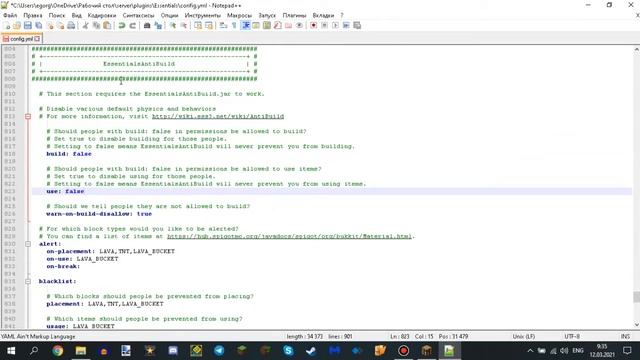Screen dimensions: 640x360
Task: Toggle synchronized vertical scrolling icon
Action: pyautogui.click(x=198, y=26)
